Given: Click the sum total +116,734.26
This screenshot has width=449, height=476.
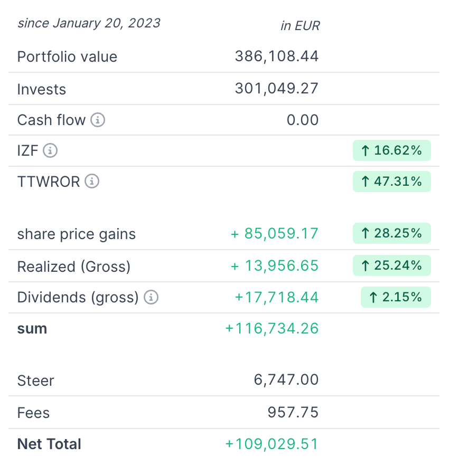Looking at the screenshot, I should coord(272,329).
